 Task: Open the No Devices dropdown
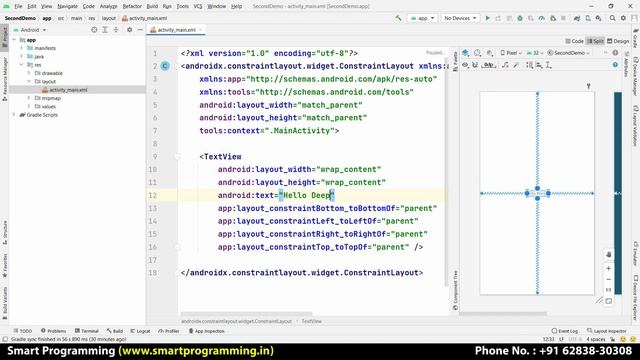click(x=460, y=18)
